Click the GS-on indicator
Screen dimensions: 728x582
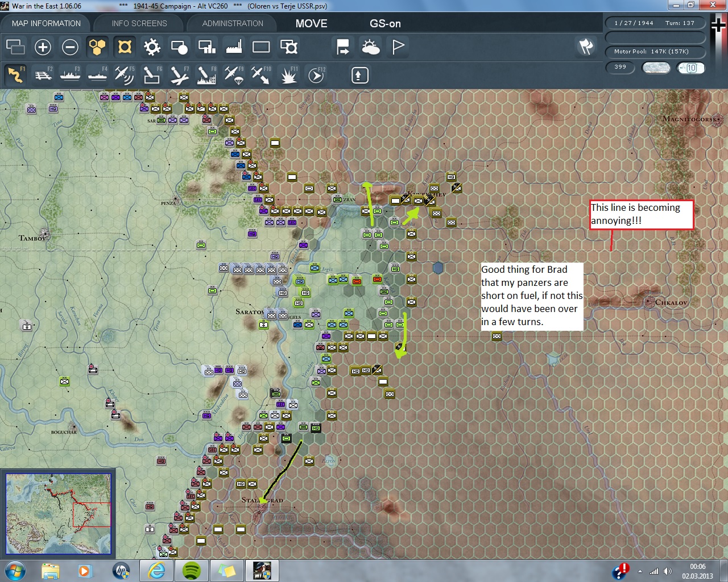click(385, 23)
